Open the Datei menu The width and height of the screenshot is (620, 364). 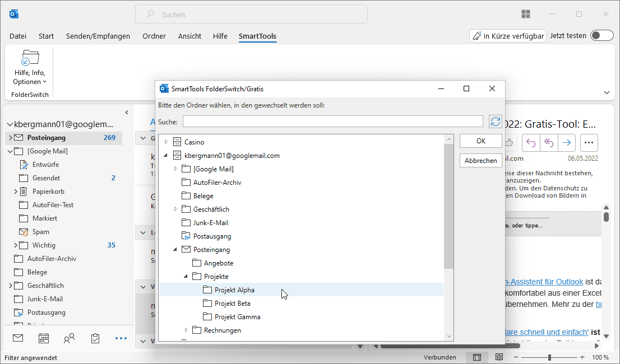point(18,36)
